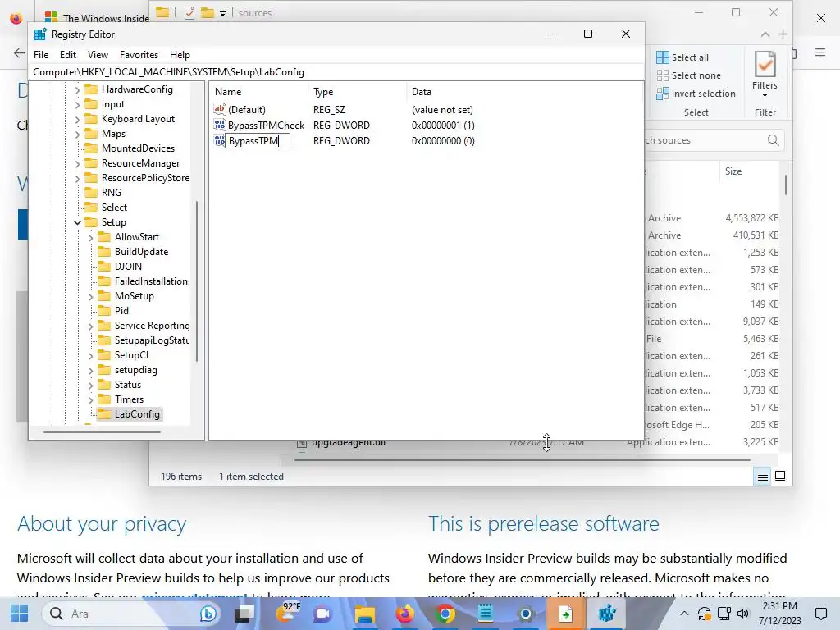Screen dimensions: 840x630
Task: Select the Pid key
Action: (x=121, y=311)
